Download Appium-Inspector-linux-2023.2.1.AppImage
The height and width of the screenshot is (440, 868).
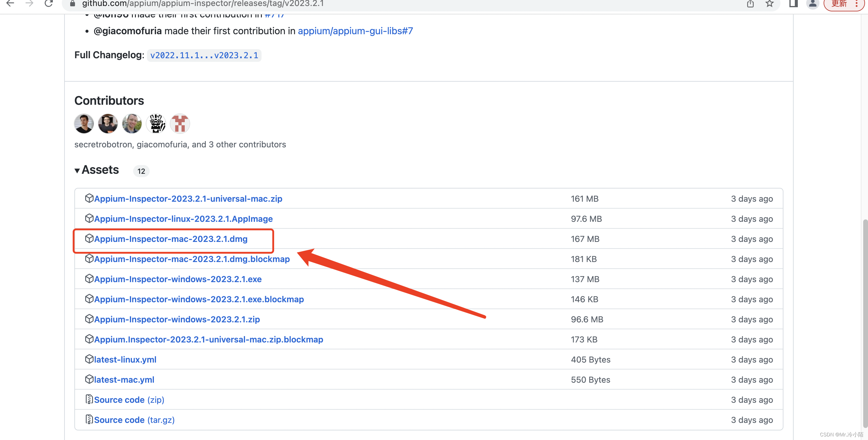point(183,219)
